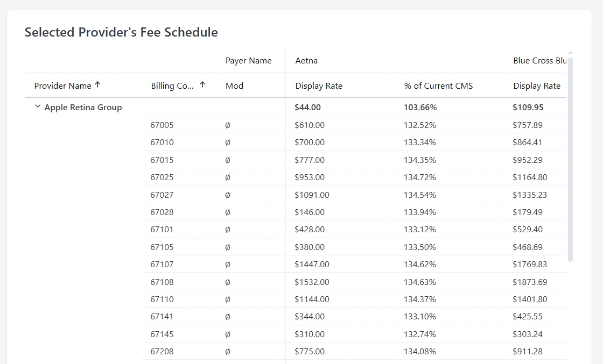Click the Ø modifier icon for code 67005
Image resolution: width=603 pixels, height=364 pixels.
click(x=227, y=125)
